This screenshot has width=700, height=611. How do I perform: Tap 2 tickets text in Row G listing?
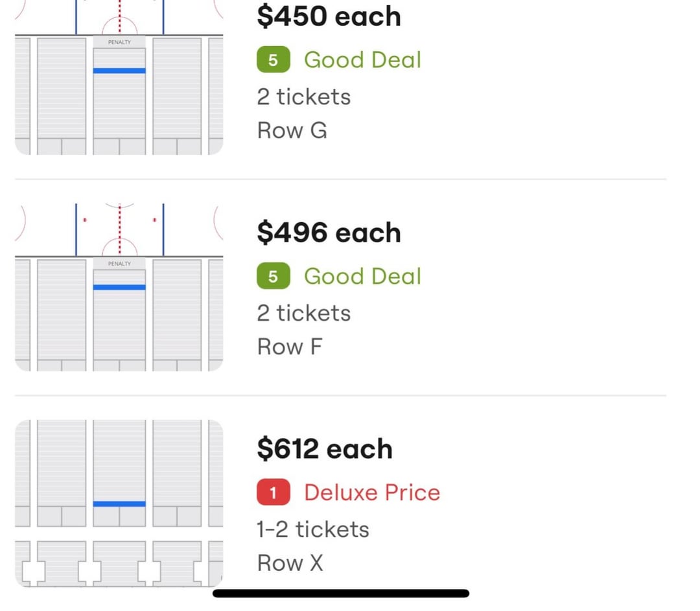point(303,97)
